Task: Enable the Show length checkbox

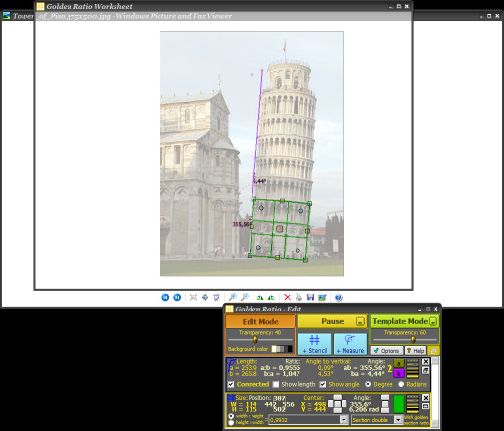Action: point(276,384)
